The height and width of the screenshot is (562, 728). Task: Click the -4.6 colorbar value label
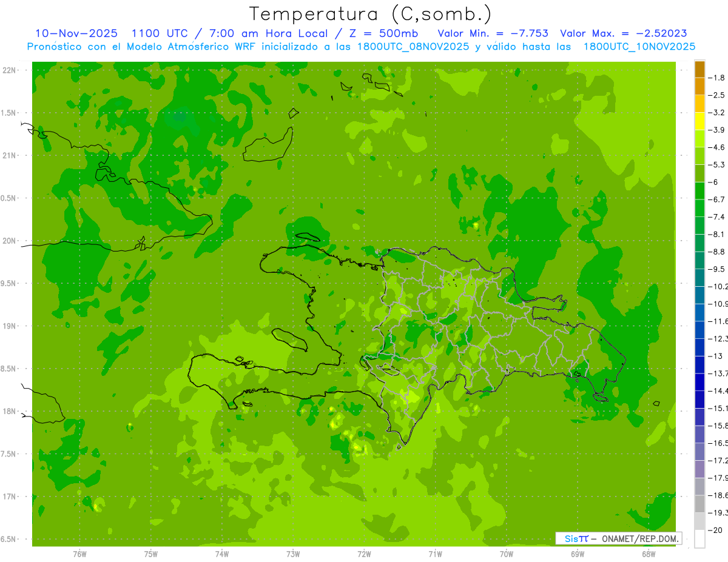pos(717,147)
